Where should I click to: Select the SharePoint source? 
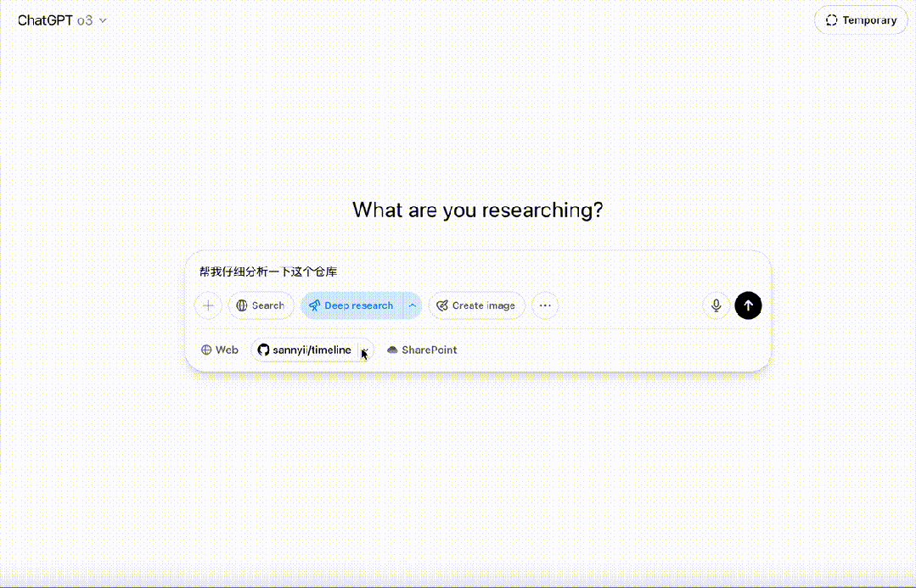tap(421, 350)
